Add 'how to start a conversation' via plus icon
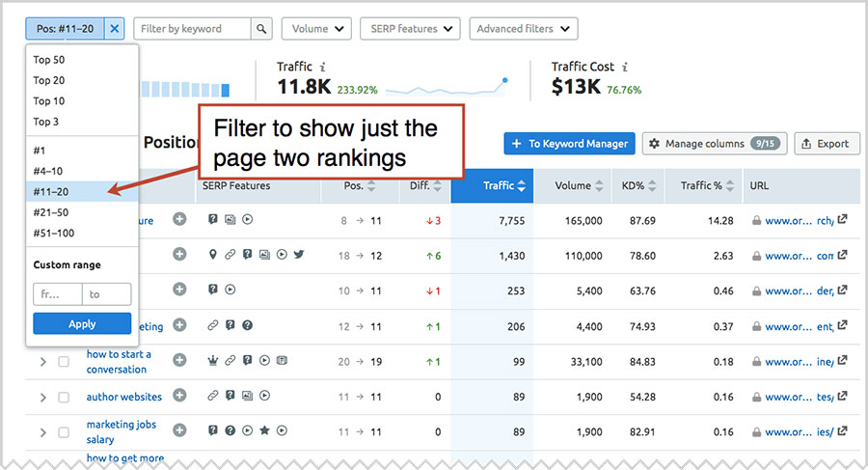This screenshot has height=470, width=868. (179, 360)
